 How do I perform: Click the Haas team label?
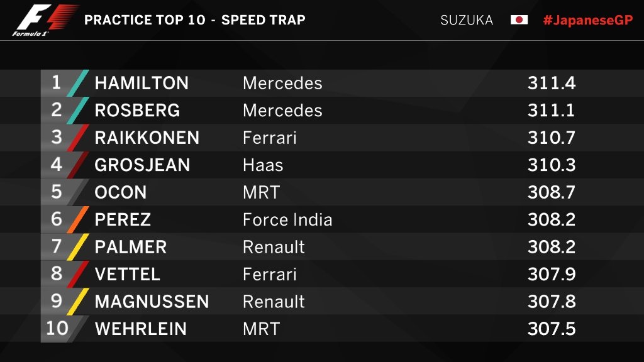(263, 165)
